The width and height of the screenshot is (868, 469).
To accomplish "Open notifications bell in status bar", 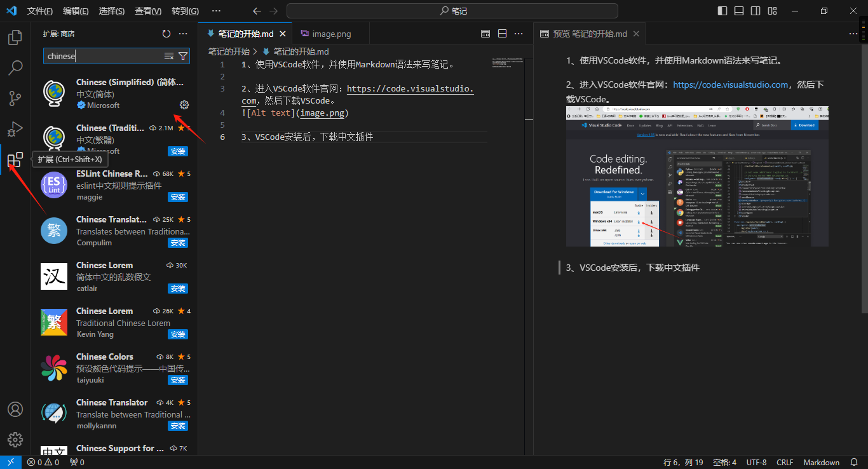I will [853, 463].
